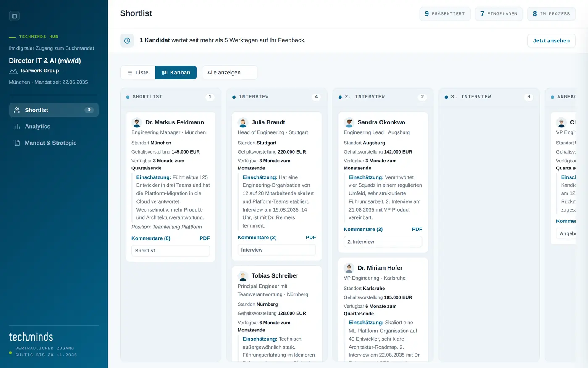Collapse the sidebar with the panel icon
588x368 pixels.
(14, 16)
